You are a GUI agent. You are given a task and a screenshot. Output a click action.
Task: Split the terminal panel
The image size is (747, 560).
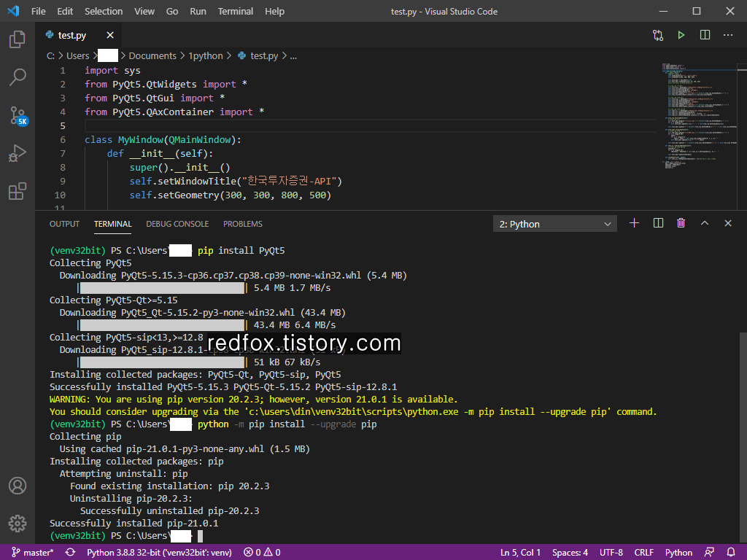[658, 223]
